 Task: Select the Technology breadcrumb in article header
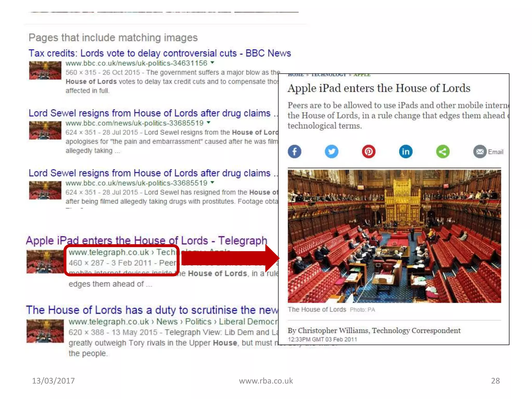point(329,75)
